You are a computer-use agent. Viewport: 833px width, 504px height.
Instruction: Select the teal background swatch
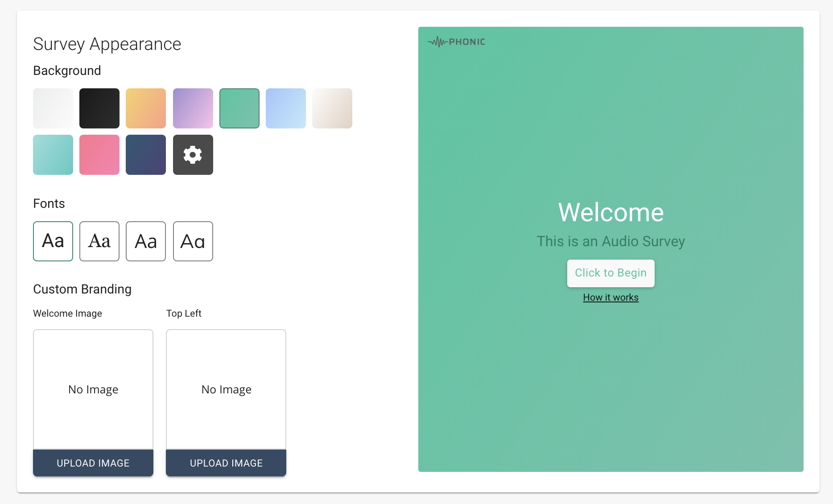point(53,155)
